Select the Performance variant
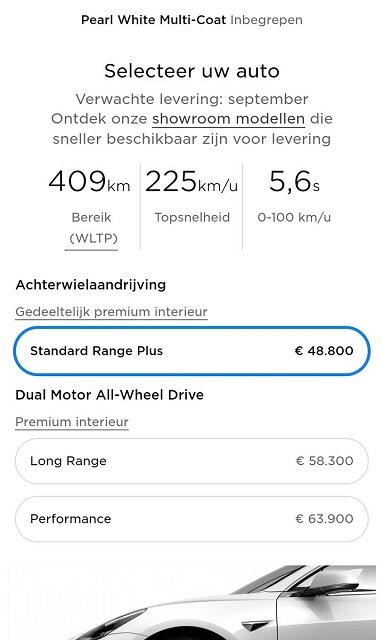This screenshot has height=640, width=383. pyautogui.click(x=192, y=519)
